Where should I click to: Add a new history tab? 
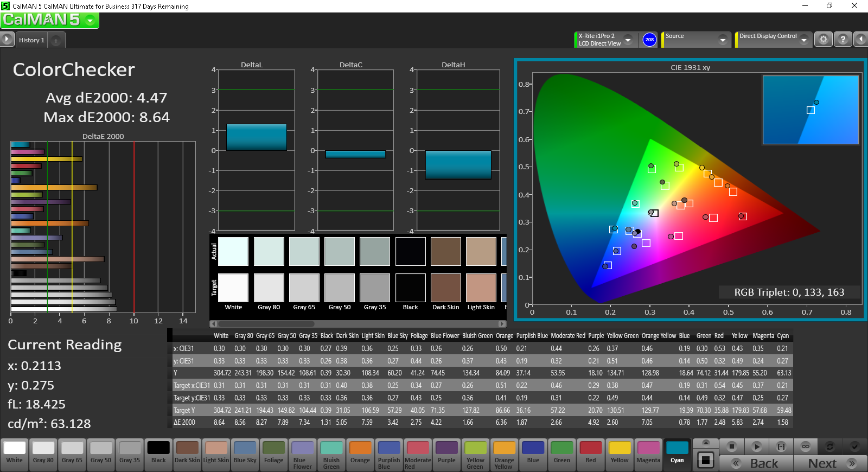pos(56,40)
